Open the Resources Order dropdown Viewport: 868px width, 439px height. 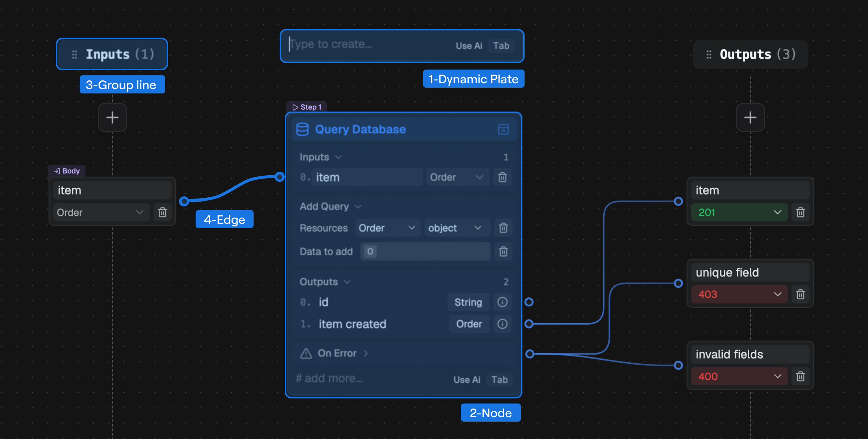click(x=387, y=228)
